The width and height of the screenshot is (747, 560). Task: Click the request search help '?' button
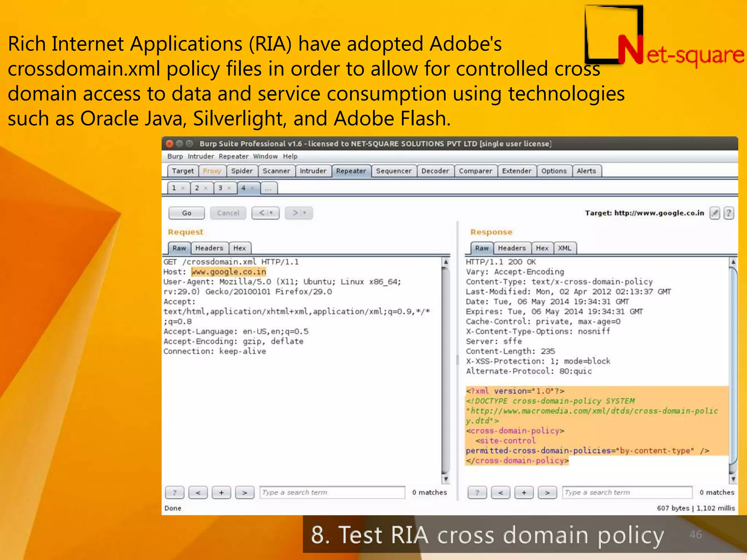(x=174, y=493)
